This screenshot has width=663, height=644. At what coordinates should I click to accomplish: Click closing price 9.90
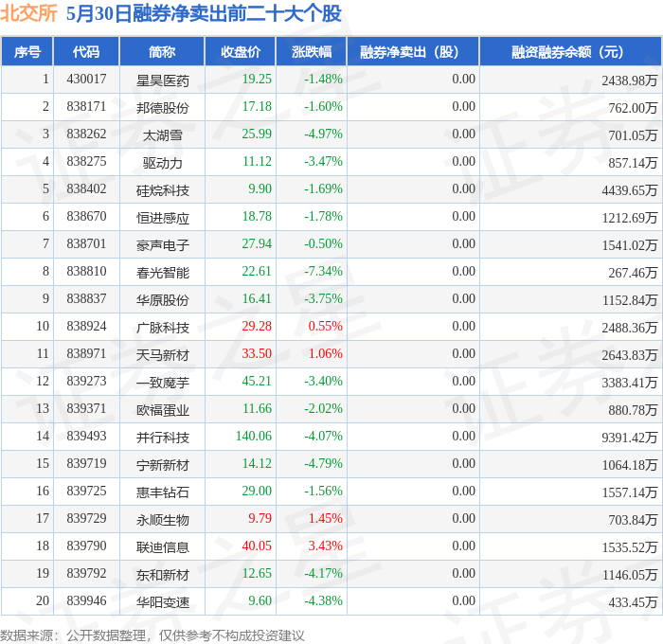tap(260, 189)
